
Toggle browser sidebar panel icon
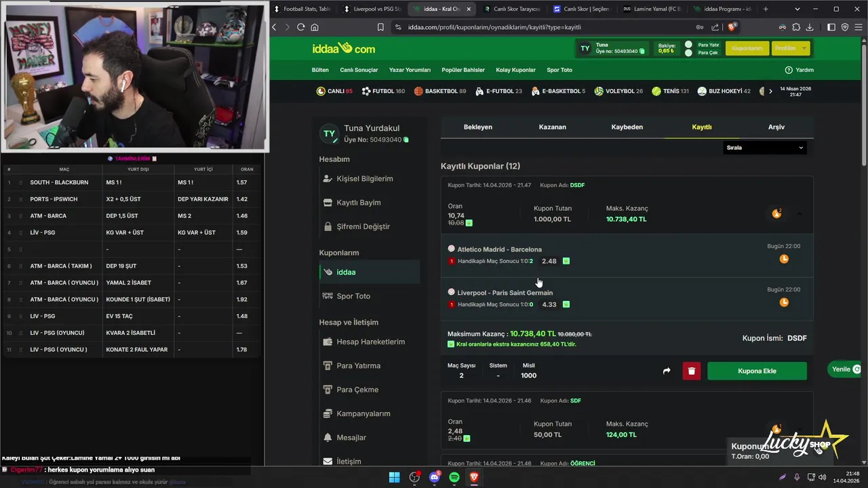point(831,27)
